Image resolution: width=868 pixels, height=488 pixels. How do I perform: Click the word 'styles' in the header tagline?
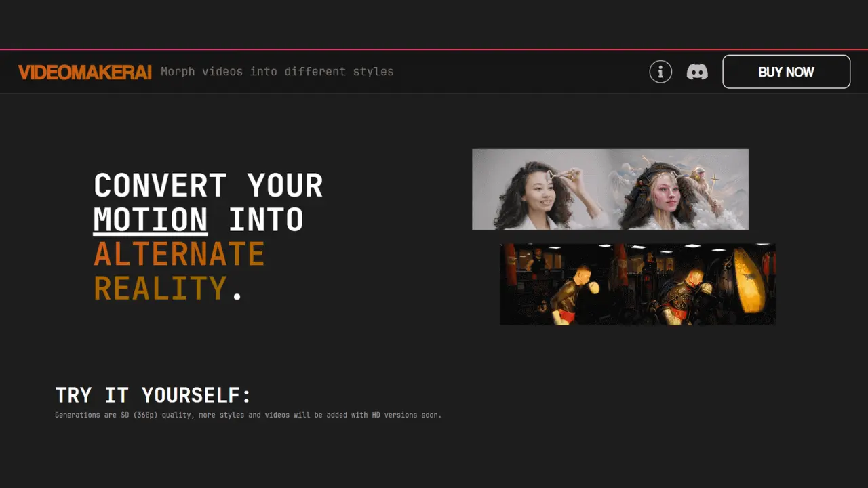pos(373,71)
